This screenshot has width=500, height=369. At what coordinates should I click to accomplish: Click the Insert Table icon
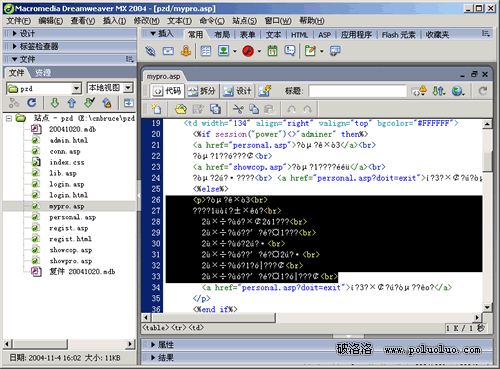(206, 51)
